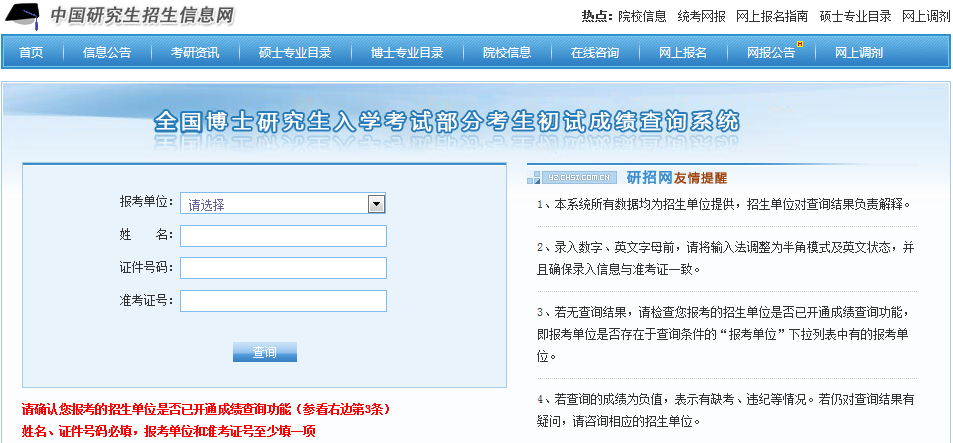Open the 博士专业目录 navigation item

pyautogui.click(x=407, y=53)
